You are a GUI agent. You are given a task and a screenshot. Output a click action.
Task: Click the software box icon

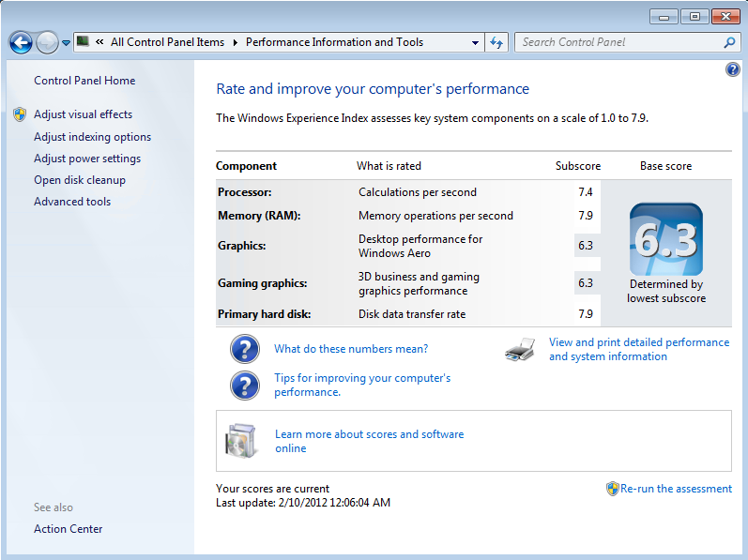240,441
